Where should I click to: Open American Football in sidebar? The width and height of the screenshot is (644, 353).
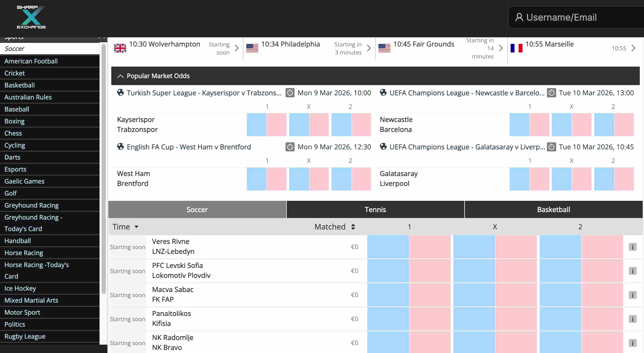(31, 61)
